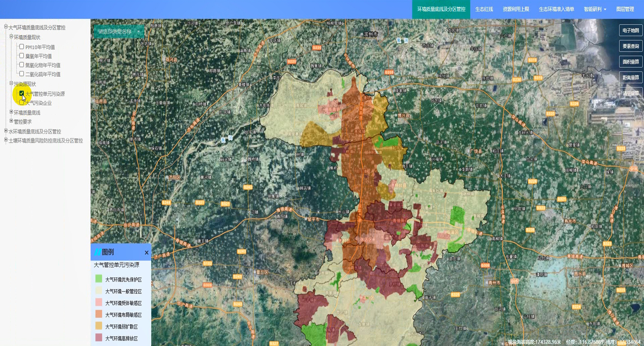Image resolution: width=644 pixels, height=346 pixels.
Task: Collapse the 环境质量现状 tree node
Action: click(x=11, y=37)
